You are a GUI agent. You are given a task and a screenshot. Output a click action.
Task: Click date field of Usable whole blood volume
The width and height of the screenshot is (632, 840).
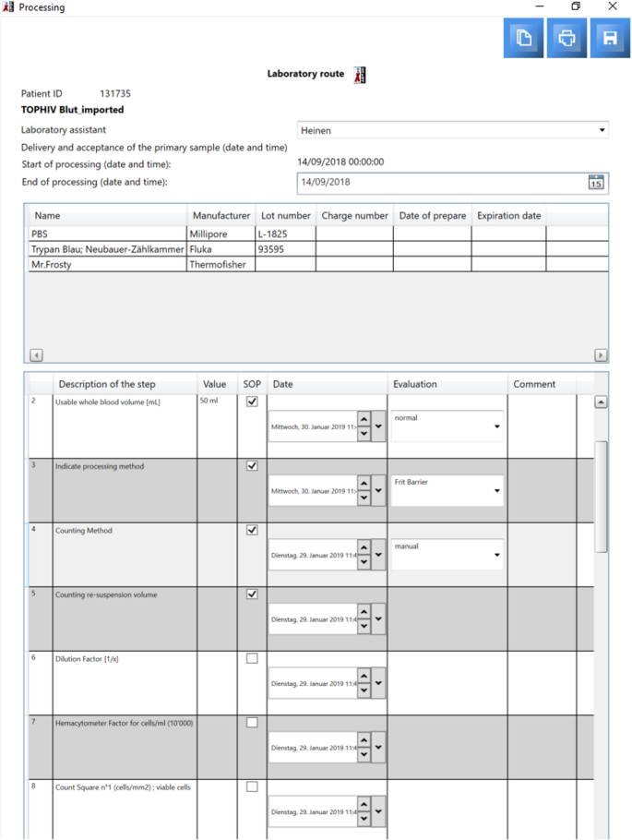[314, 426]
